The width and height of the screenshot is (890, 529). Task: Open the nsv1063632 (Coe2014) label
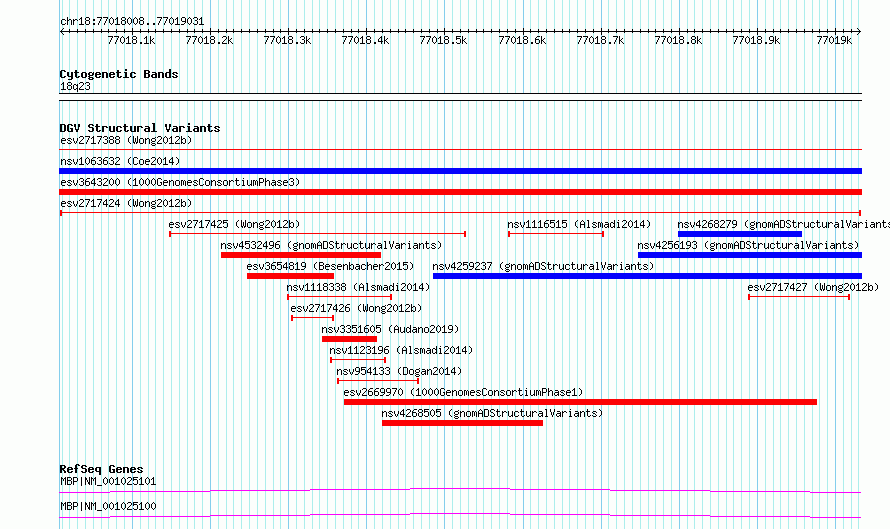coord(120,161)
